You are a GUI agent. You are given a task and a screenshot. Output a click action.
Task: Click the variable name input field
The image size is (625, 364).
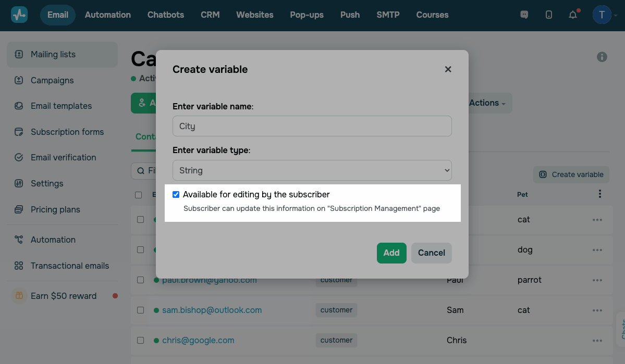pos(312,126)
